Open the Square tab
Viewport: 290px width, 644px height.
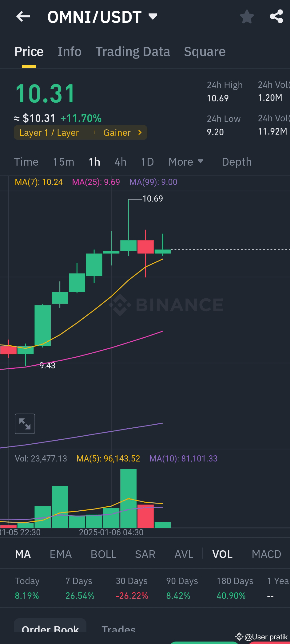click(x=205, y=52)
